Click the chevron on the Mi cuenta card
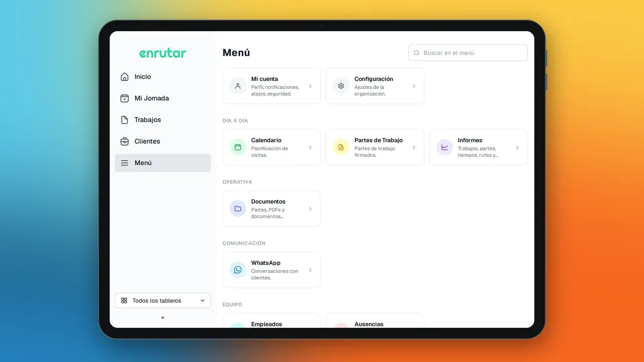This screenshot has width=644, height=362. (x=310, y=86)
